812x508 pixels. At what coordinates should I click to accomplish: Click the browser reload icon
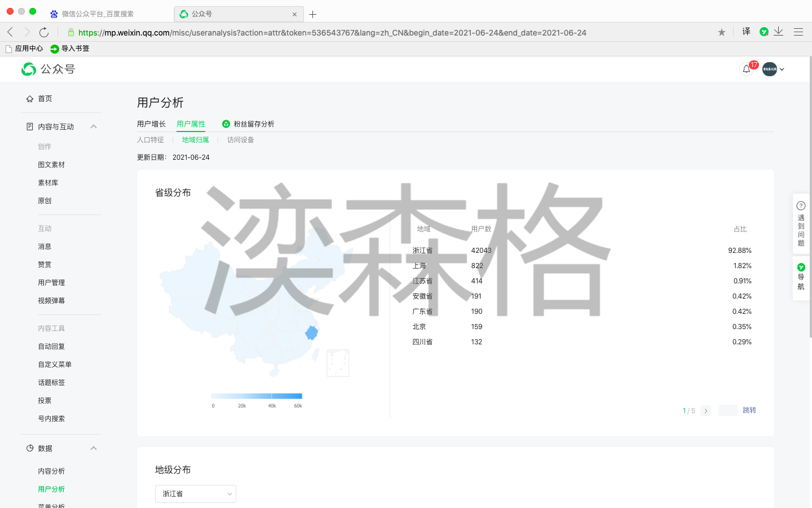point(44,32)
